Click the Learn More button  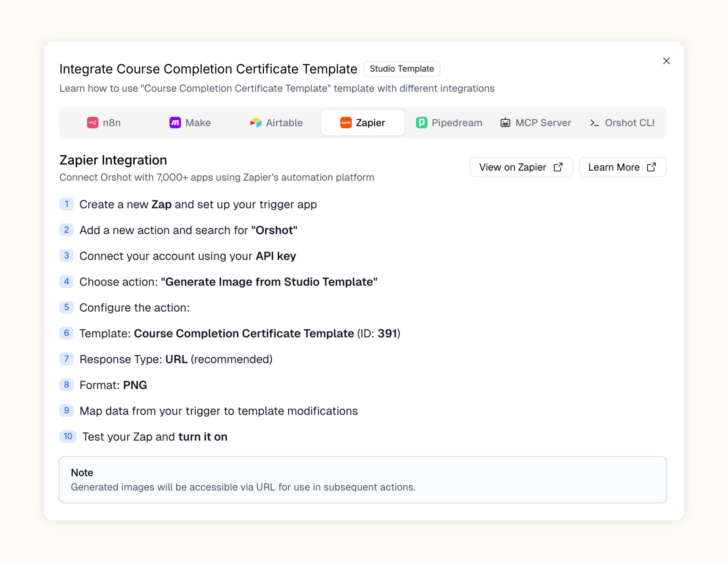pyautogui.click(x=622, y=167)
